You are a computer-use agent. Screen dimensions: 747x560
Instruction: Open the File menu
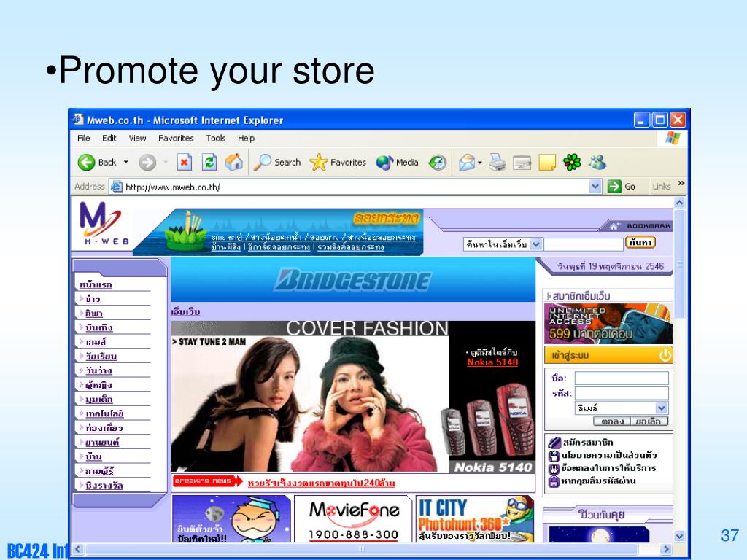pos(83,138)
